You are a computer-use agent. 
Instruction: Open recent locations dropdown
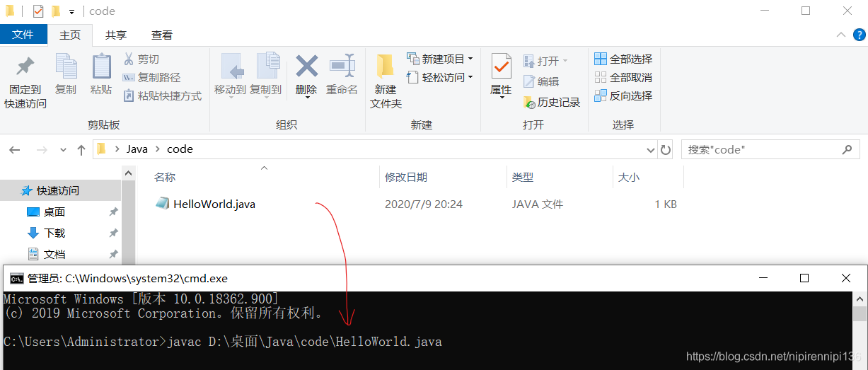click(x=64, y=150)
